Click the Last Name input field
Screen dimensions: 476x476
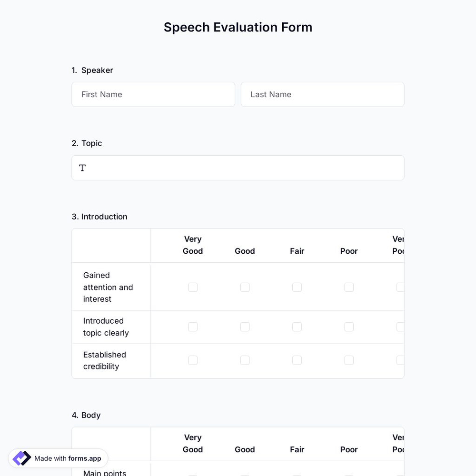[323, 94]
